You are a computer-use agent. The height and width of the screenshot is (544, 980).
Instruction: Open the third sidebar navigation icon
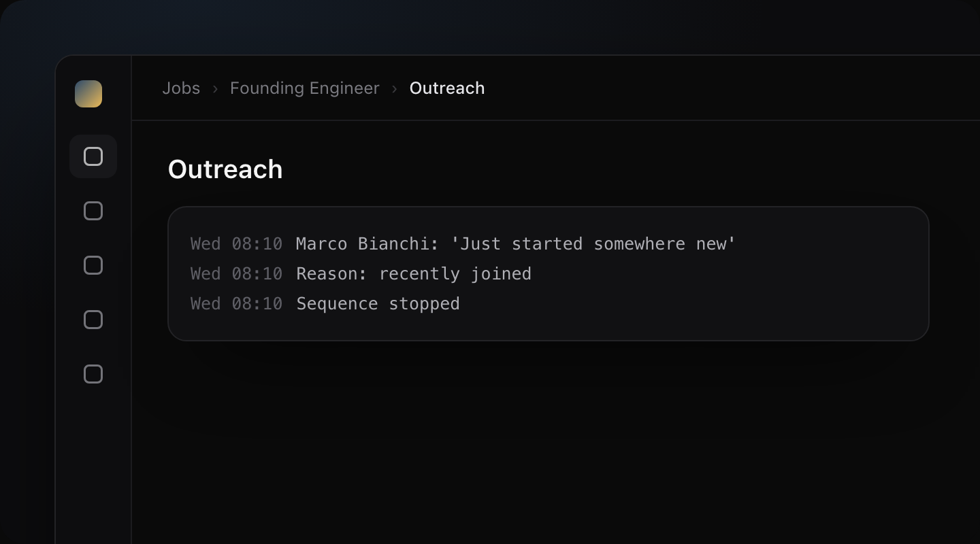coord(93,265)
